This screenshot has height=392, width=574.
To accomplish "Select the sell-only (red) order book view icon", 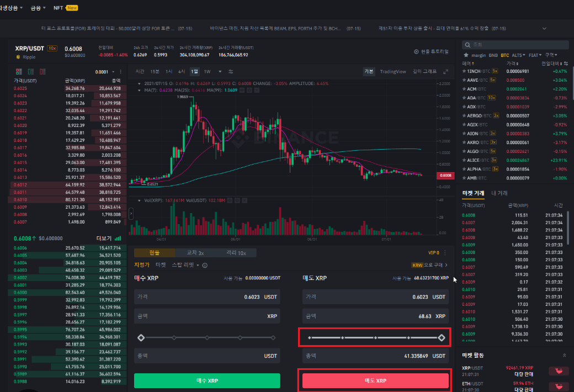I will pyautogui.click(x=42, y=71).
